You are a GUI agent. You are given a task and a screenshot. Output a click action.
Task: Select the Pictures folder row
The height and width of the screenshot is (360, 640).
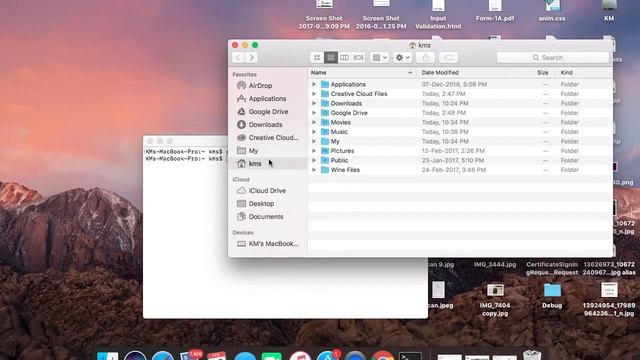coord(460,151)
